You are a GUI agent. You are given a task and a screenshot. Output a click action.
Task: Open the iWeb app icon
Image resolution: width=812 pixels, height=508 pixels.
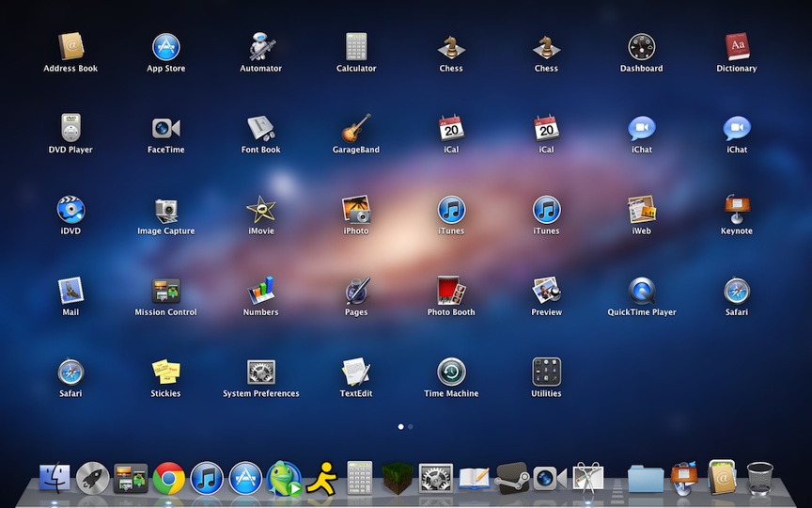click(641, 210)
